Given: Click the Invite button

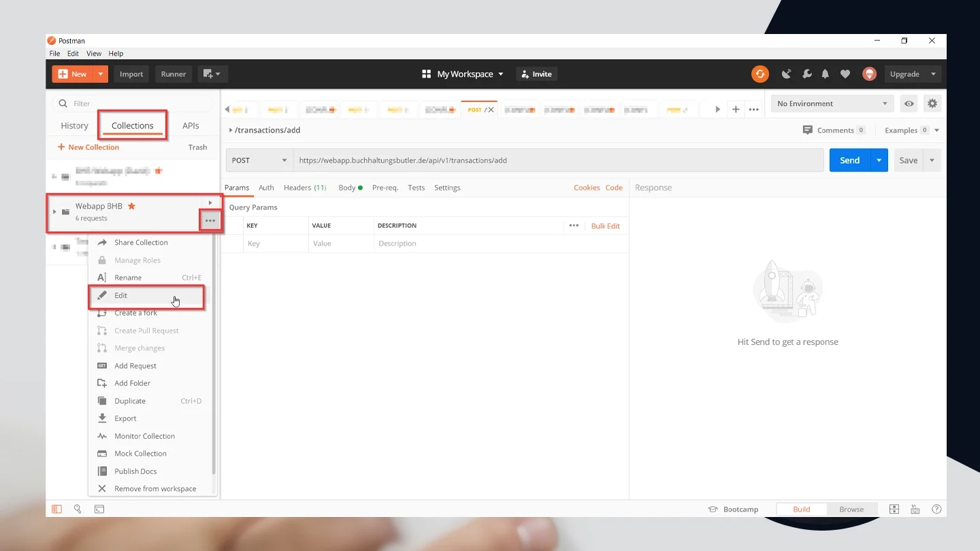Looking at the screenshot, I should [x=536, y=74].
